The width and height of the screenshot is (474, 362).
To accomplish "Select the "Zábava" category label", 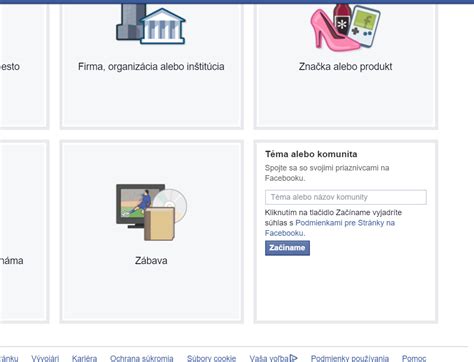I will click(x=151, y=260).
